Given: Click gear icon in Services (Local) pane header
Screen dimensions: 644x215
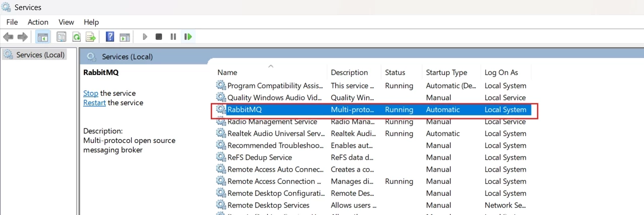Looking at the screenshot, I should [91, 56].
